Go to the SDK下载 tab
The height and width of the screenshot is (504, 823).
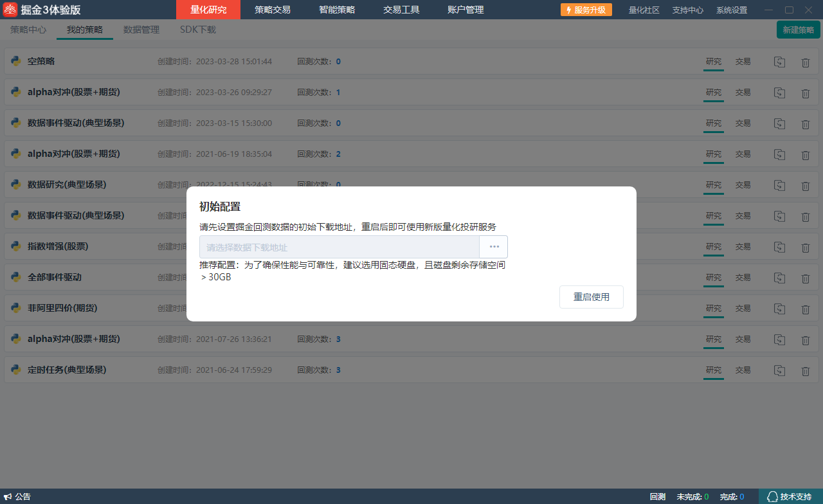198,30
